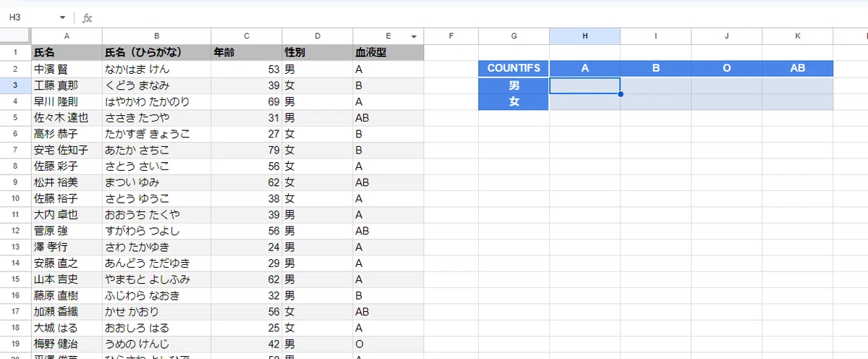Select the blue O header cell in column J

[727, 68]
